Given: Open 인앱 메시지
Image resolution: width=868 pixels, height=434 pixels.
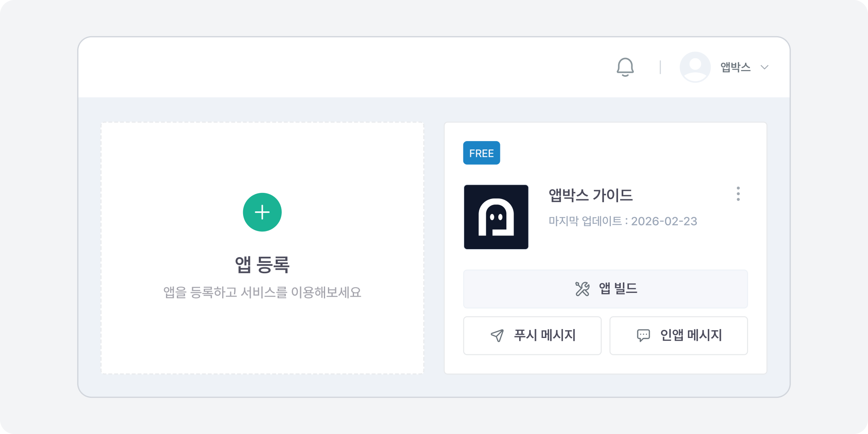Looking at the screenshot, I should 679,336.
